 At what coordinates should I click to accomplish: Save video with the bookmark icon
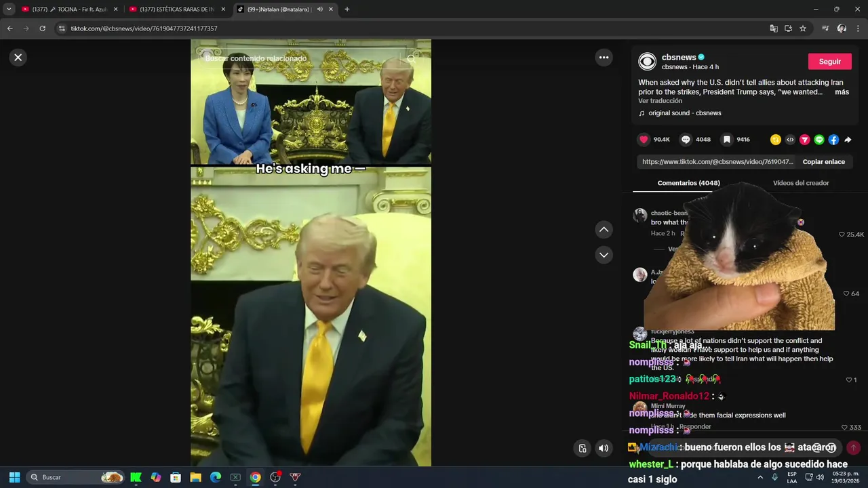click(726, 140)
